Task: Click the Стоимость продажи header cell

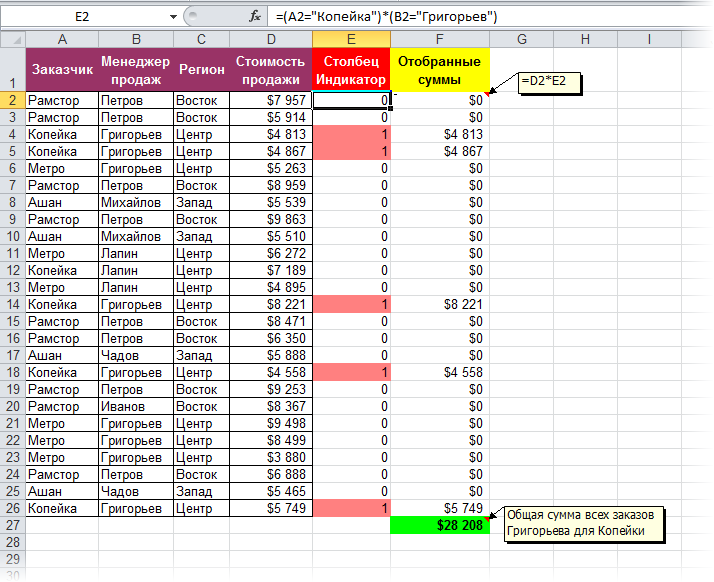Action: tap(271, 70)
